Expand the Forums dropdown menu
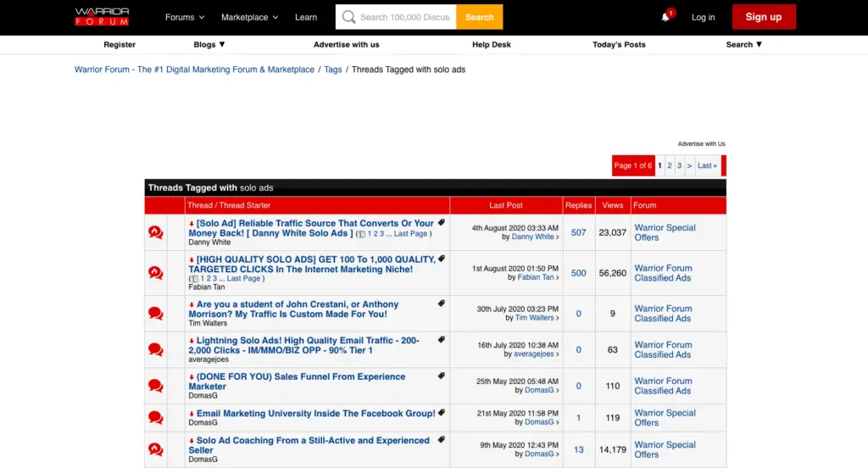The image size is (868, 468). (x=185, y=17)
